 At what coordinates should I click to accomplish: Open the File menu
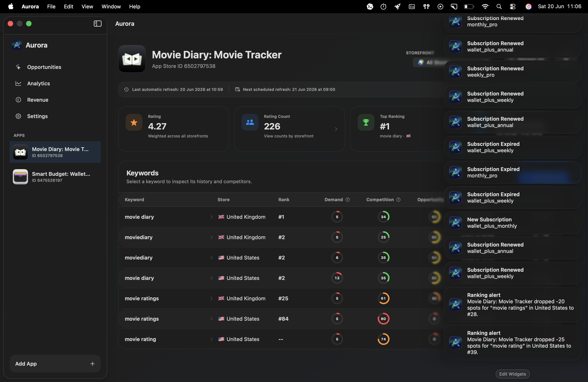click(x=51, y=6)
